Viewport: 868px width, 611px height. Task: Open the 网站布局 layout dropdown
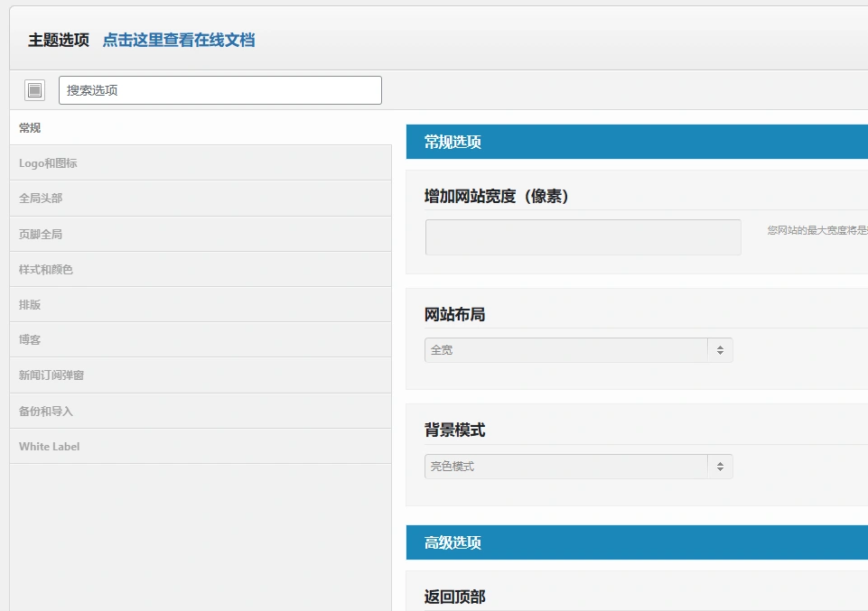click(x=578, y=349)
